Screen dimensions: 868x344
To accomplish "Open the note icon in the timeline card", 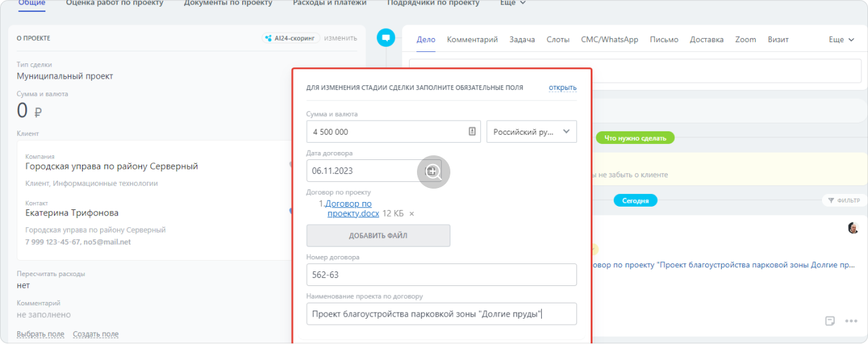I will (x=830, y=321).
